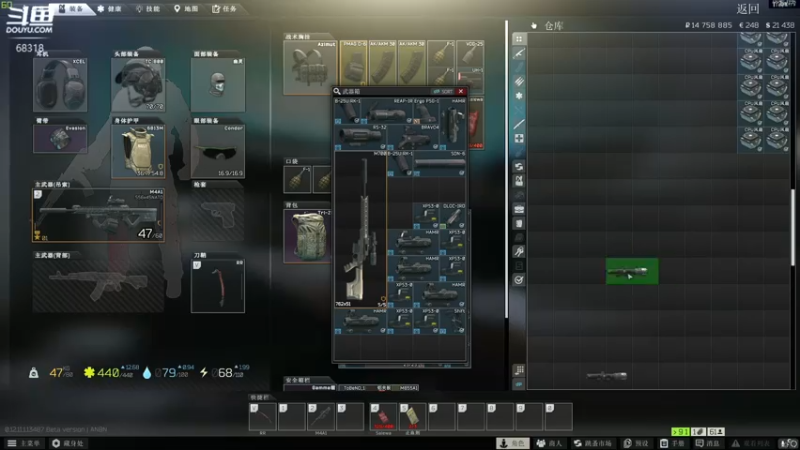The image size is (800, 450).
Task: Select the 6B13M body armor
Action: coord(138,151)
